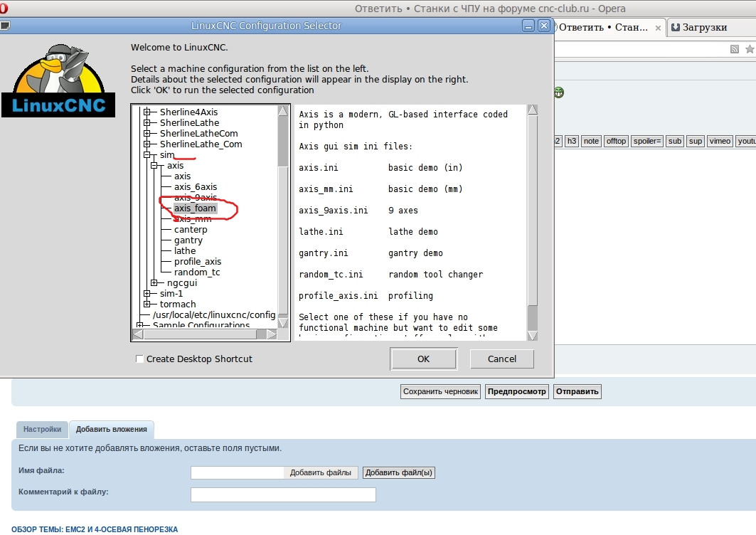Click the note BBCode button

pyautogui.click(x=591, y=141)
